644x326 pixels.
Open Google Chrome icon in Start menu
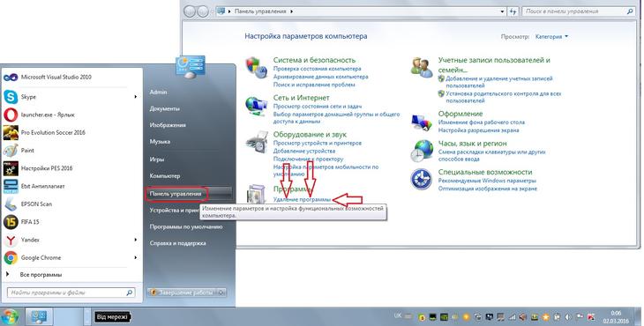click(x=11, y=257)
